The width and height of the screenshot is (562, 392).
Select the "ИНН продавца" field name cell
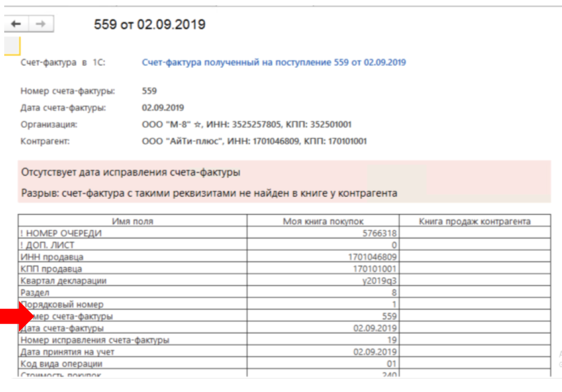133,257
